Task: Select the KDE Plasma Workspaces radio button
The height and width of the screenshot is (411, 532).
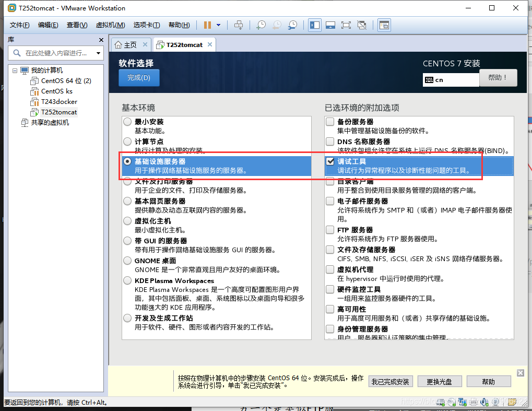Action: point(127,280)
